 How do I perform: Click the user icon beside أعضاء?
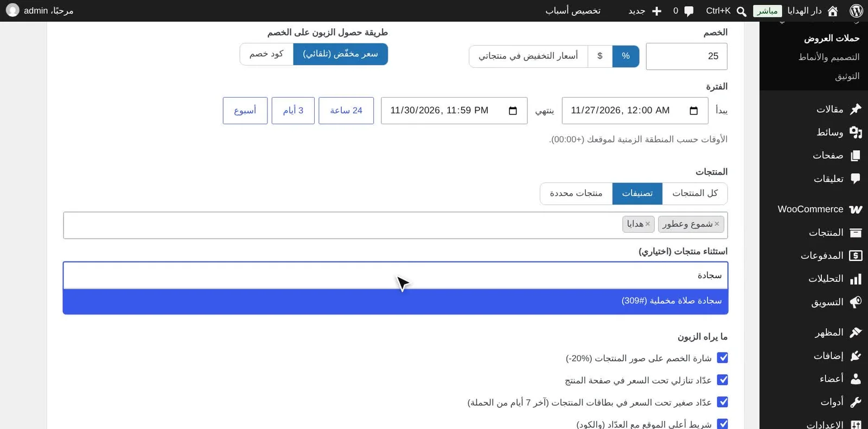(856, 379)
